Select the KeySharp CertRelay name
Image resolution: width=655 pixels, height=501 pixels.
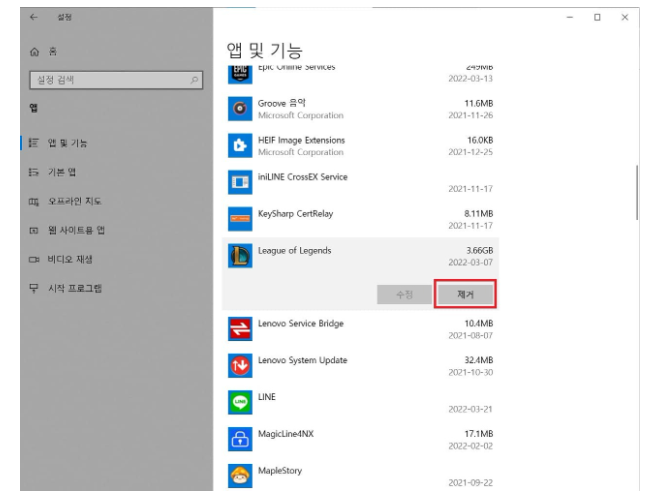(295, 214)
